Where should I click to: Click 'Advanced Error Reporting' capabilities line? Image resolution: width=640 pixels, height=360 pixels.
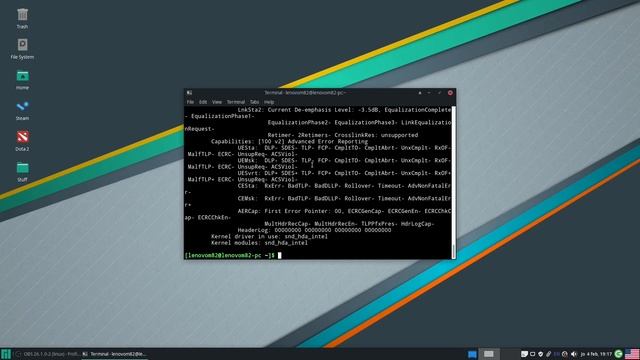click(x=289, y=142)
